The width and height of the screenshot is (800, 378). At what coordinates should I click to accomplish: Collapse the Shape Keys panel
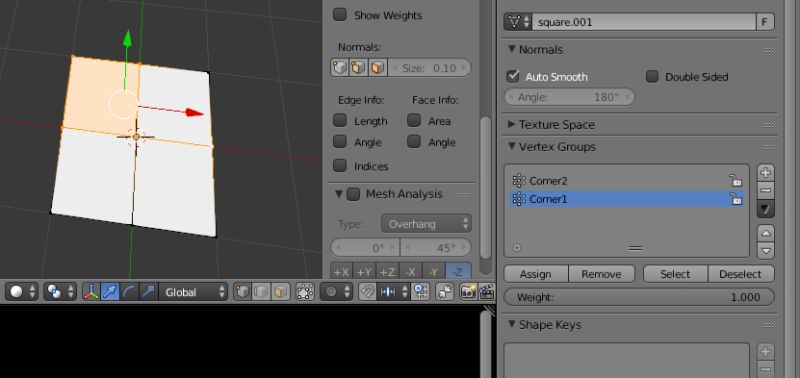(x=512, y=324)
